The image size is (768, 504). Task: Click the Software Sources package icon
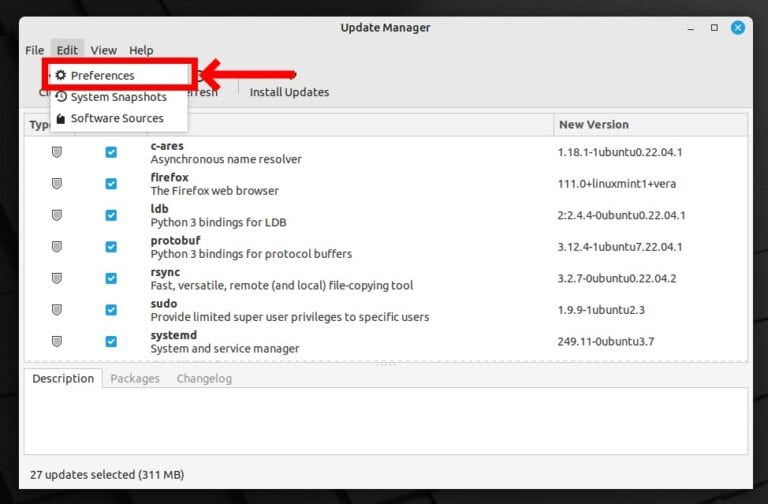tap(61, 118)
